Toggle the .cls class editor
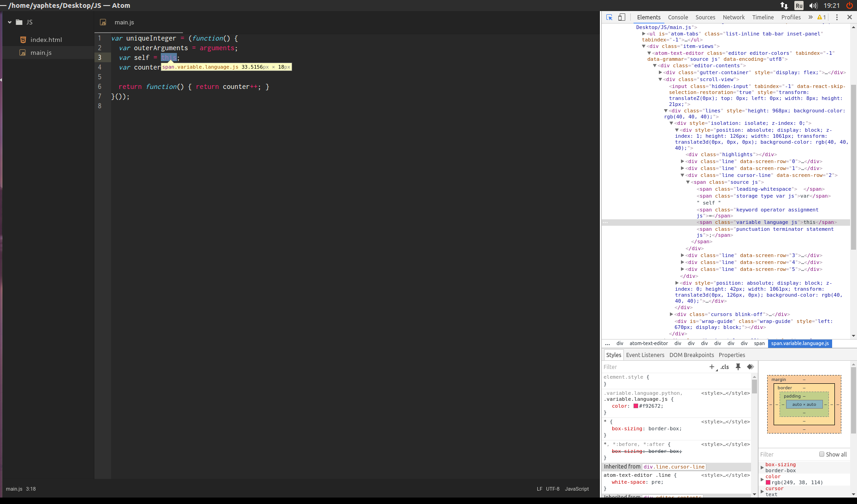 pos(725,367)
